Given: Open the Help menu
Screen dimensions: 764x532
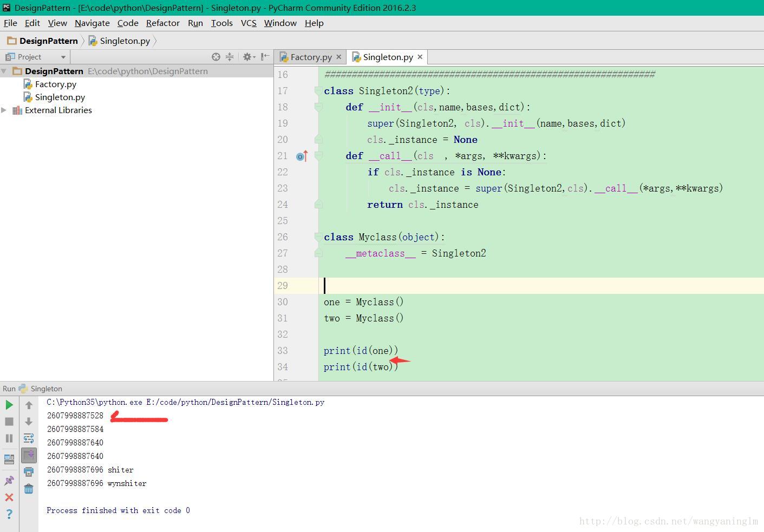Looking at the screenshot, I should 314,23.
